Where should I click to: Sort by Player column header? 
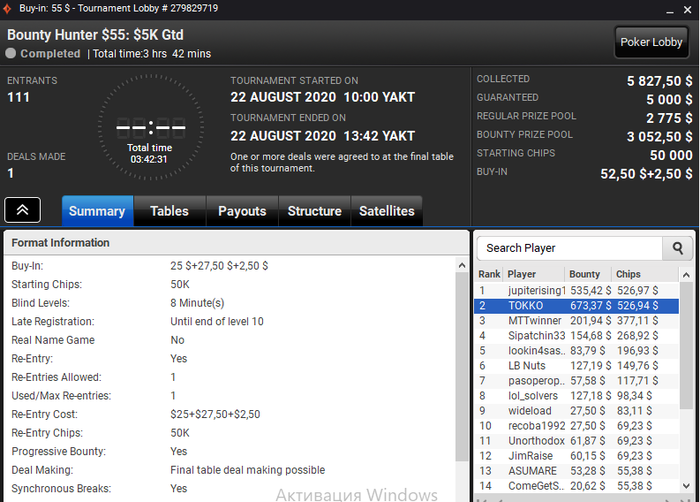(534, 274)
